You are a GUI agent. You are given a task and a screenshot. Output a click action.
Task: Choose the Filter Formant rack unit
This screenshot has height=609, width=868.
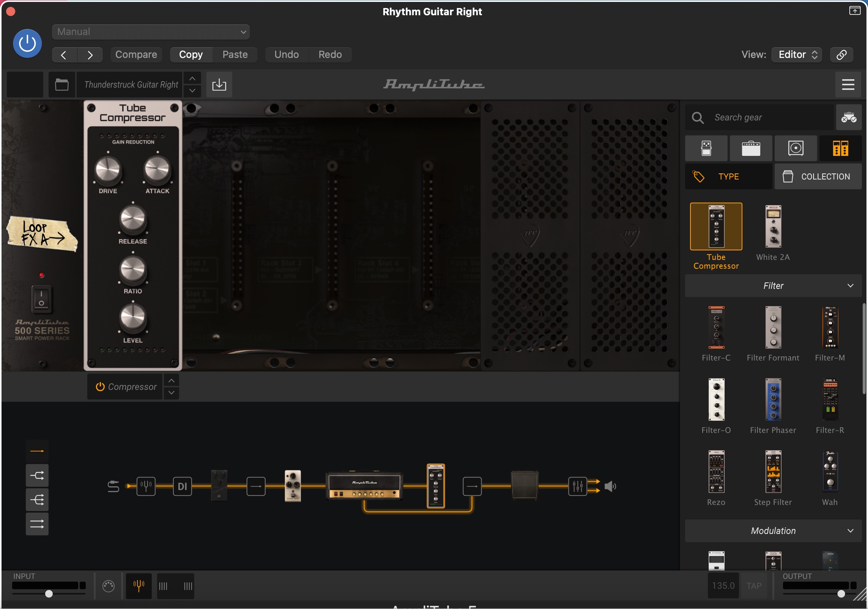click(x=773, y=328)
